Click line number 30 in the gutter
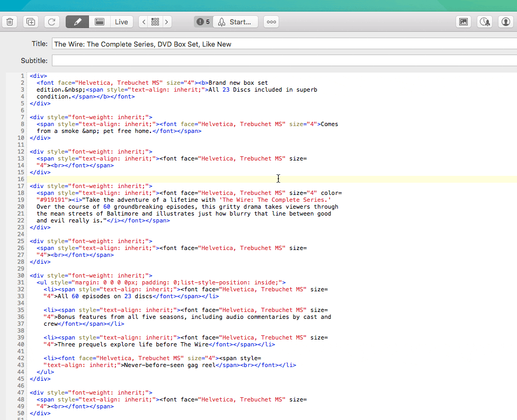 click(21, 275)
